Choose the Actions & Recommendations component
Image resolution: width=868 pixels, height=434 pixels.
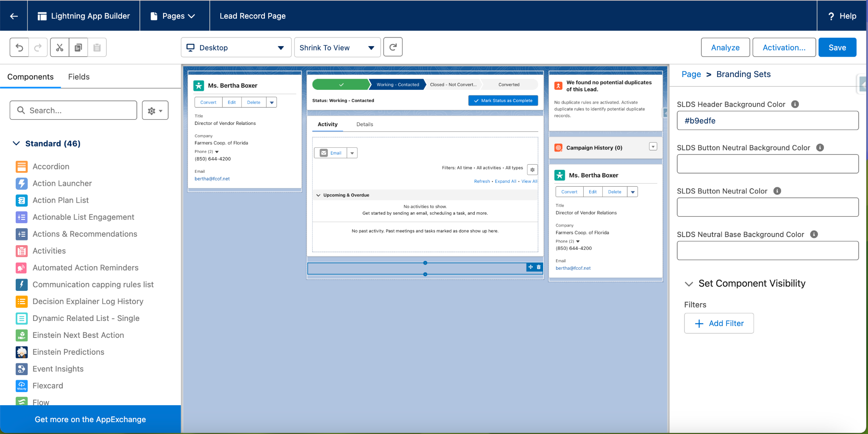coord(85,234)
